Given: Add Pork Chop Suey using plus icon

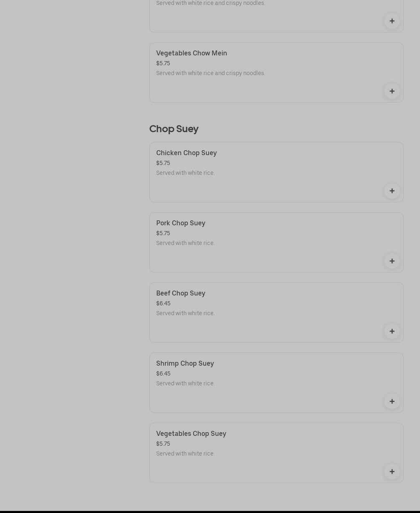Looking at the screenshot, I should pos(392,261).
